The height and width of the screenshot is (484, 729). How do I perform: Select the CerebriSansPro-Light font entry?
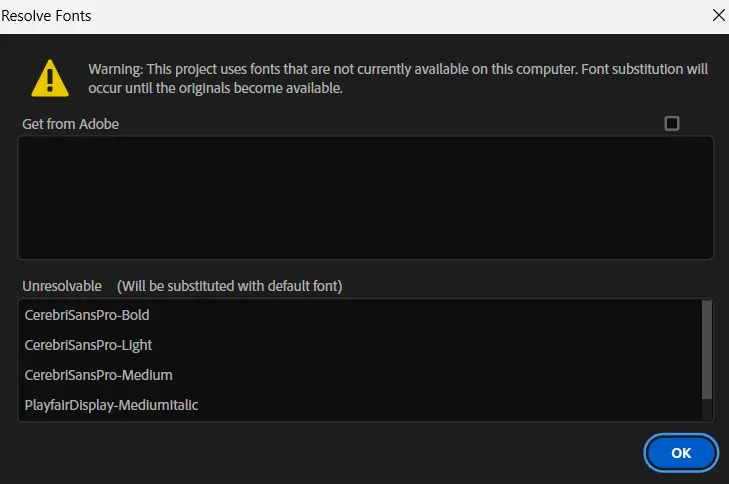point(88,345)
